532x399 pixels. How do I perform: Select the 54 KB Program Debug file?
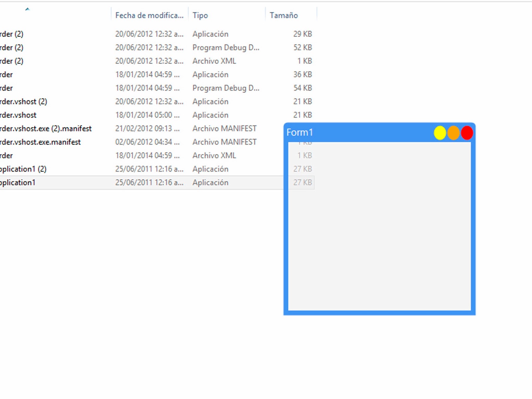tap(226, 88)
